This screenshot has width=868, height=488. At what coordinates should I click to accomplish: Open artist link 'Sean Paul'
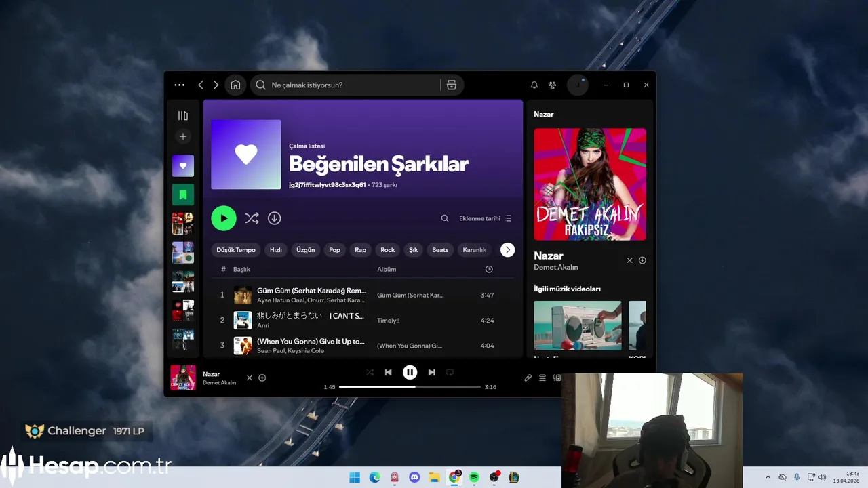point(271,351)
